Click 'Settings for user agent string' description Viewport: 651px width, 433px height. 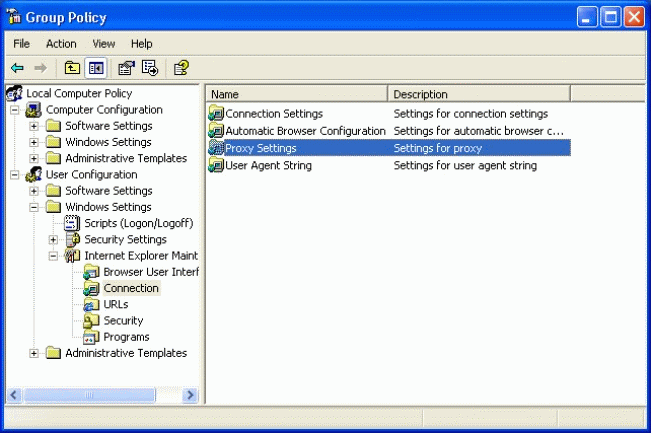(x=465, y=165)
